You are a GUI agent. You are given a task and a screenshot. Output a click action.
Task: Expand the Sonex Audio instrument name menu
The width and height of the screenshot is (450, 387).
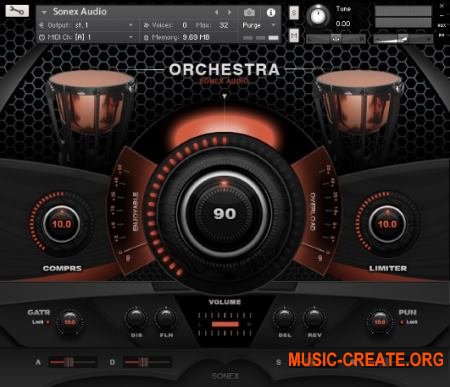[44, 12]
